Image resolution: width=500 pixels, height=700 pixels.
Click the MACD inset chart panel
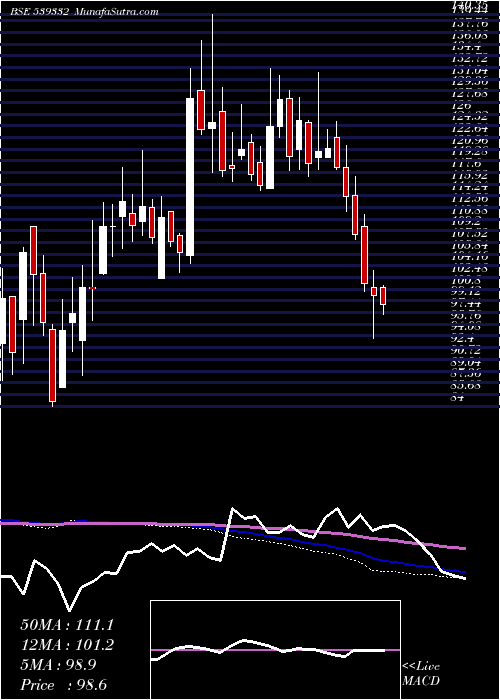tap(275, 650)
